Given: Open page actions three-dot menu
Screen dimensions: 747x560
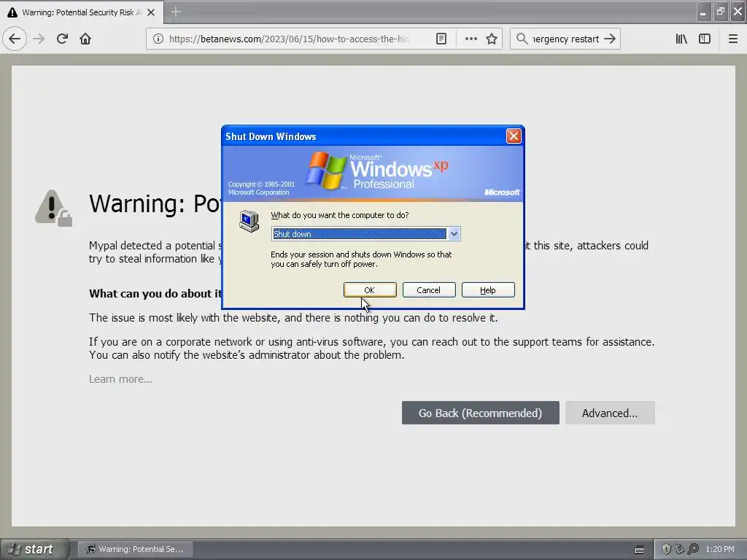Looking at the screenshot, I should 471,39.
